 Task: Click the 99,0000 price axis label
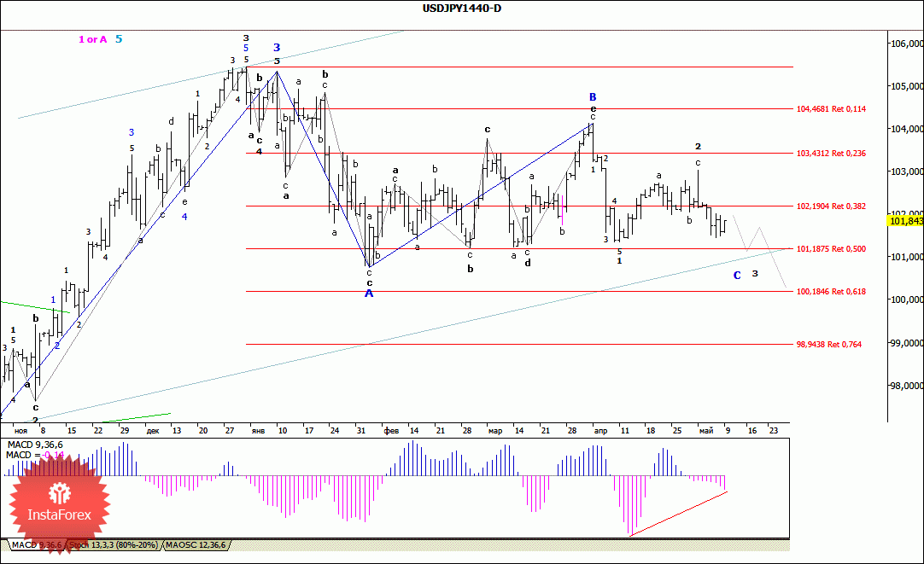906,343
